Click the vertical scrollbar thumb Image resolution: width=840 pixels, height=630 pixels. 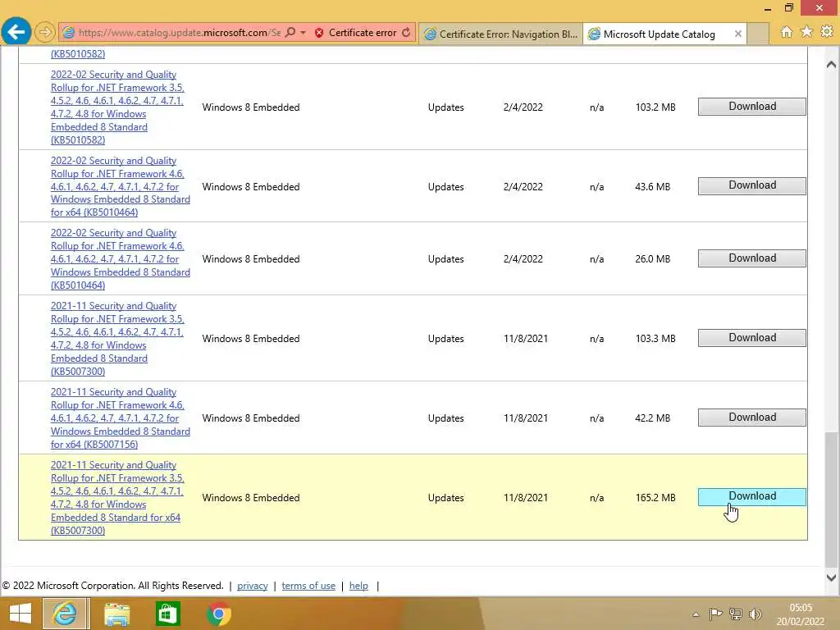[x=831, y=498]
